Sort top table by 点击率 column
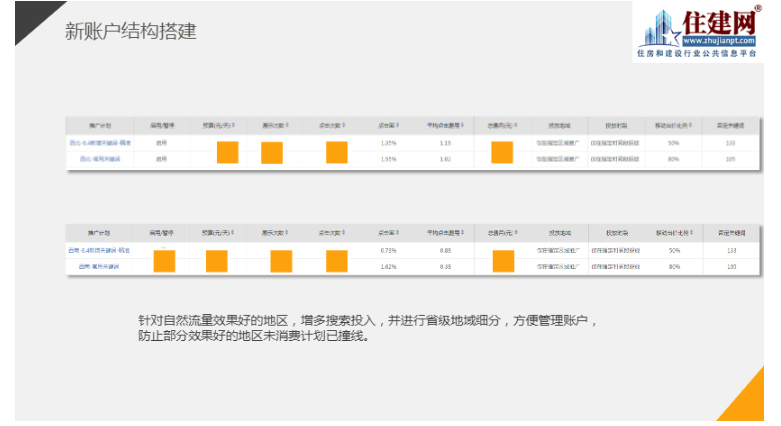Viewport: 781px width, 426px height. pos(390,126)
